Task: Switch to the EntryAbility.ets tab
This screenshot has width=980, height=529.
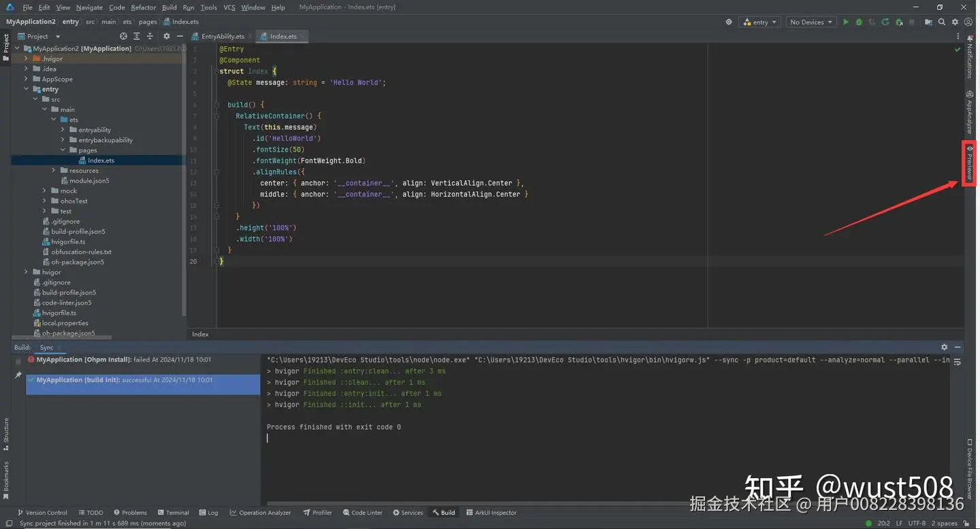Action: coord(222,36)
